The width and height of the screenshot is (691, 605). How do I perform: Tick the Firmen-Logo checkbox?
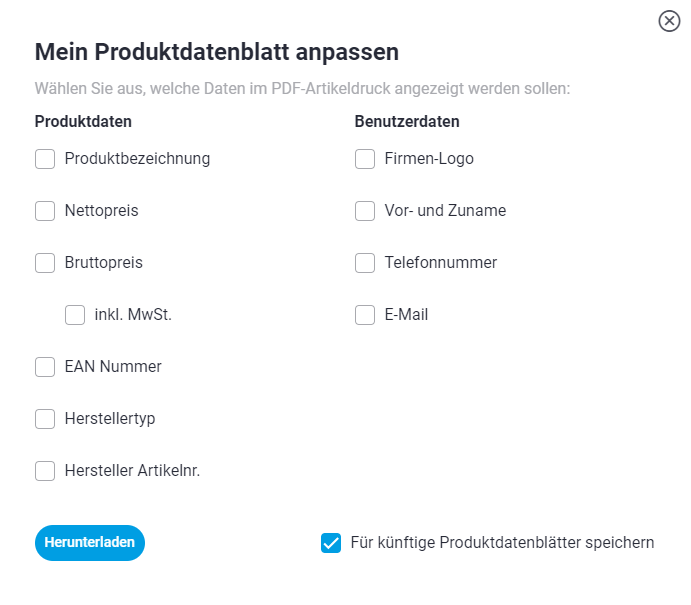365,159
